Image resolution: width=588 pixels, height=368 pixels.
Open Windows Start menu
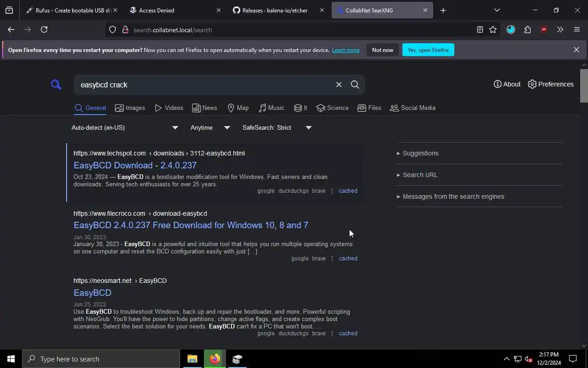pyautogui.click(x=11, y=359)
